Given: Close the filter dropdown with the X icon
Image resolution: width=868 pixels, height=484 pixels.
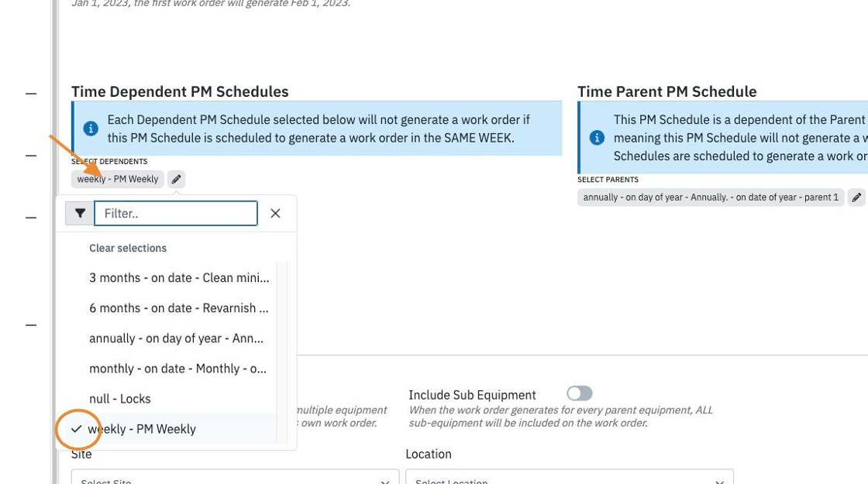Looking at the screenshot, I should [275, 214].
